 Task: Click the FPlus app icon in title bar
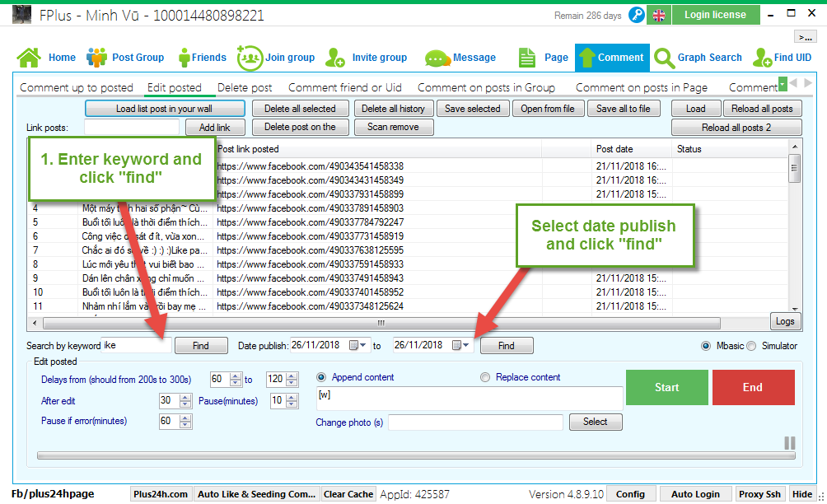tap(21, 15)
